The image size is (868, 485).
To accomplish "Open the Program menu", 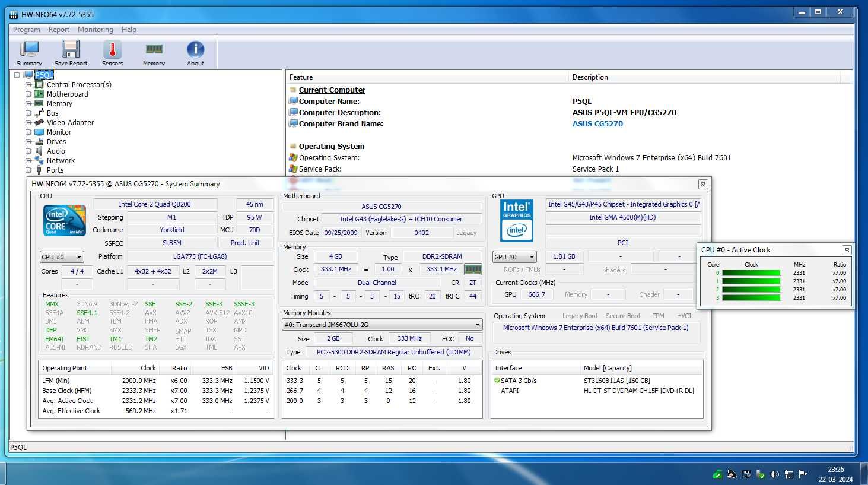I will click(27, 30).
